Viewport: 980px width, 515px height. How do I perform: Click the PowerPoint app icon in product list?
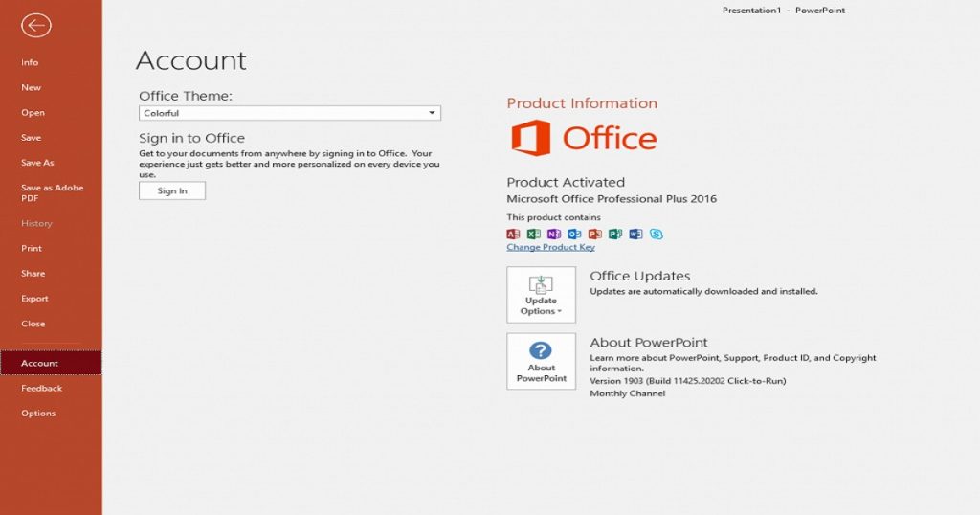click(x=594, y=234)
